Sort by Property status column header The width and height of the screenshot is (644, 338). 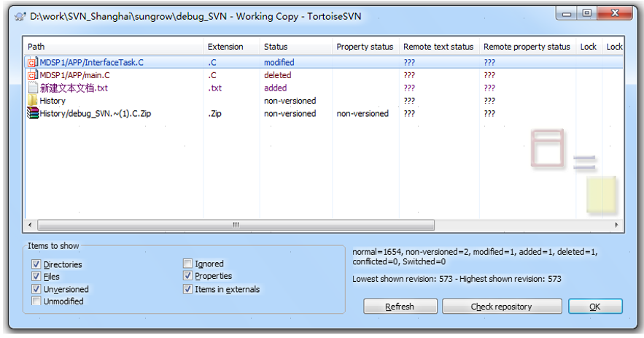point(365,47)
